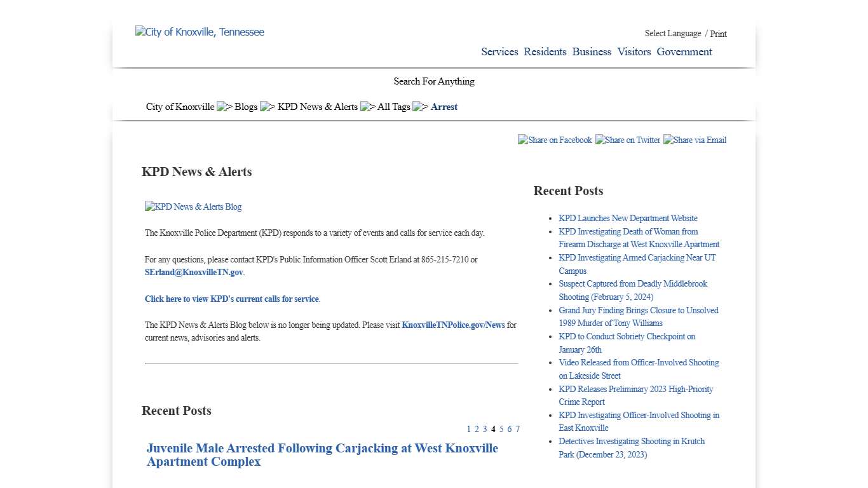Image resolution: width=868 pixels, height=488 pixels.
Task: Click the arrow icon after City of Knoxville
Action: pos(222,107)
